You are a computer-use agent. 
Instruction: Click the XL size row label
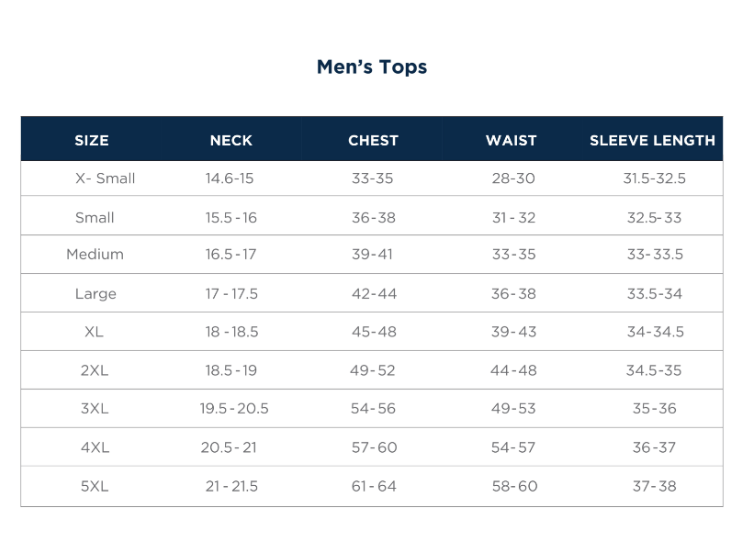point(94,332)
